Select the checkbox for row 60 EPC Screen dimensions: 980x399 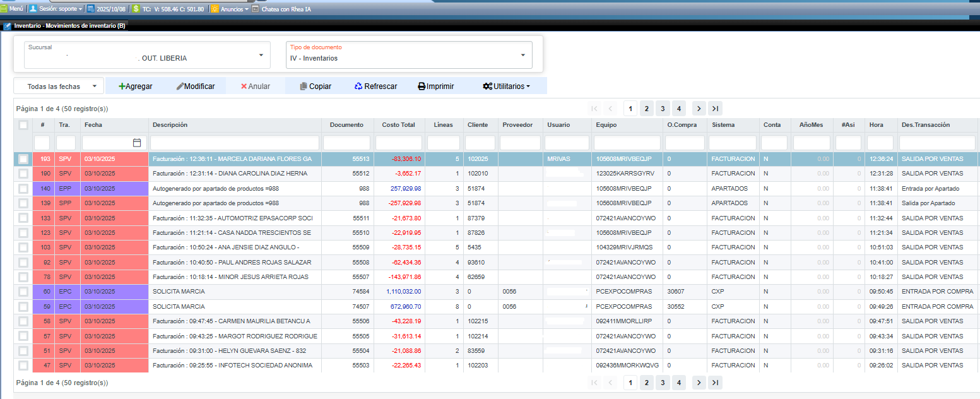point(23,292)
